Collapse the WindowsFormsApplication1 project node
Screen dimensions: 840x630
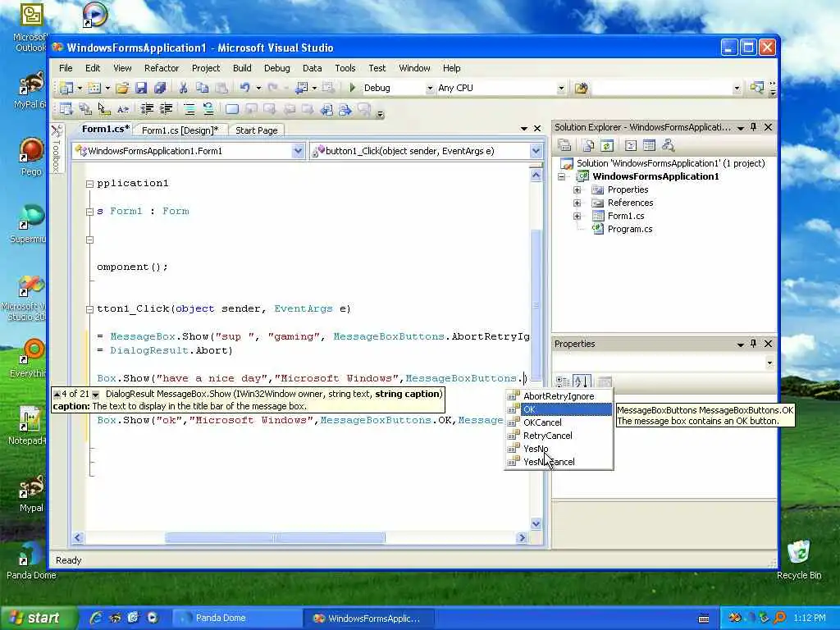click(561, 176)
